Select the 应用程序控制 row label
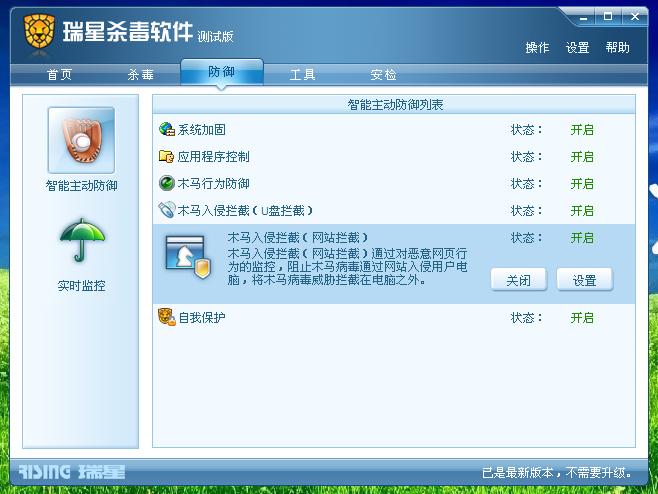This screenshot has width=658, height=494. [x=213, y=157]
